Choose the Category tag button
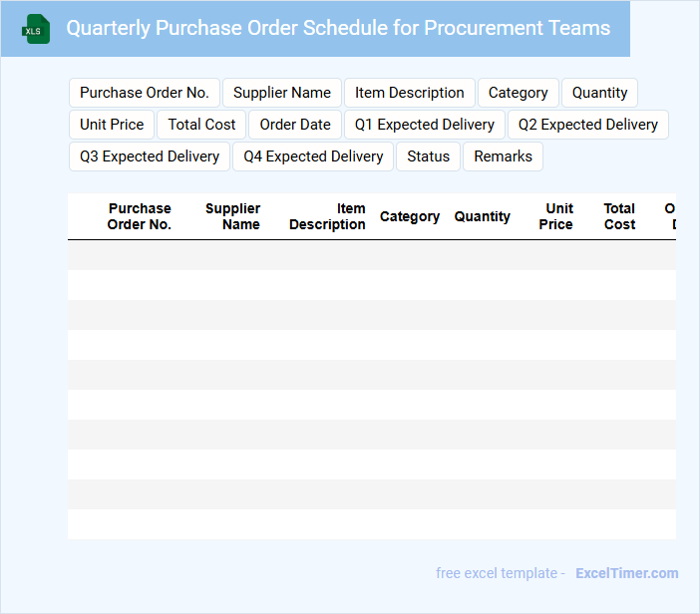 click(x=519, y=93)
